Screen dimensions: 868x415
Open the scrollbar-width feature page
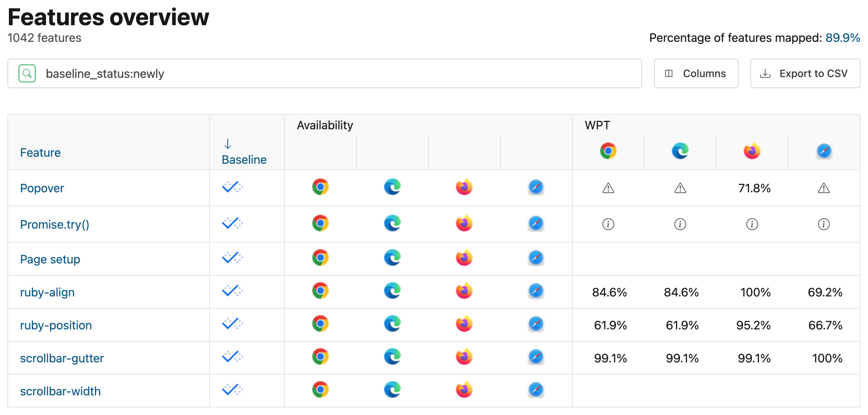pyautogui.click(x=60, y=391)
